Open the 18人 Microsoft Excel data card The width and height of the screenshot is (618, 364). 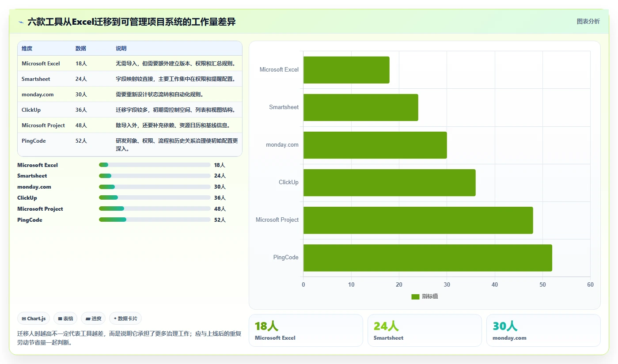point(306,330)
